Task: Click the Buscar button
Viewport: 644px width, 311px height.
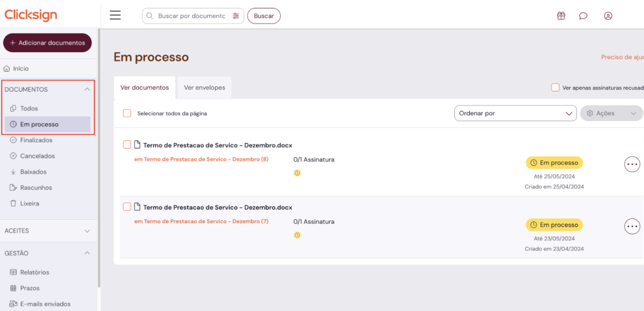Action: click(264, 16)
